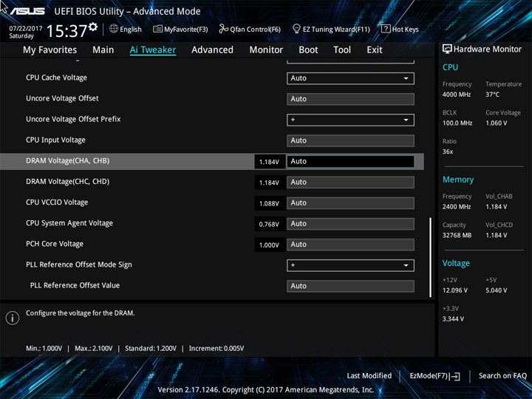Image resolution: width=532 pixels, height=399 pixels.
Task: Click the Hot Keys question mark icon
Action: point(386,29)
